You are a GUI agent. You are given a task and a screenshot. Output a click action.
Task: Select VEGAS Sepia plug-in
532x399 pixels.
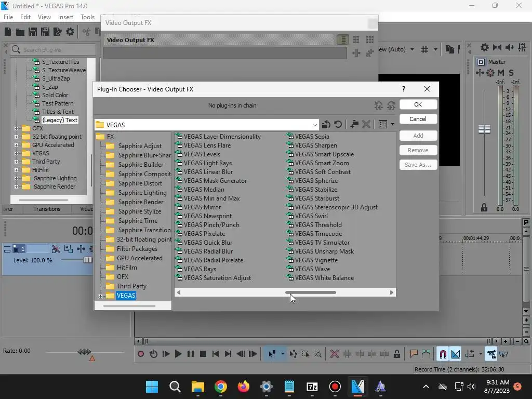pos(312,137)
